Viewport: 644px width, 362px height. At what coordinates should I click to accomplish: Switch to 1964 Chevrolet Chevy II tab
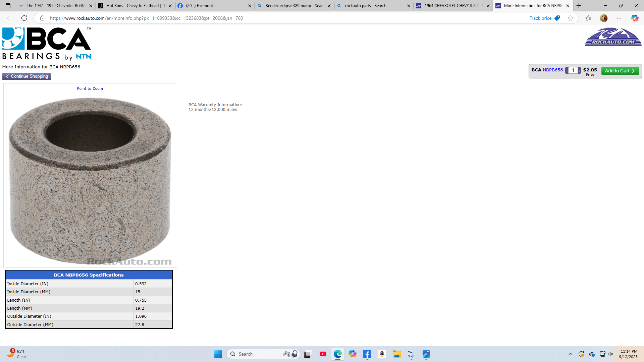[453, 6]
